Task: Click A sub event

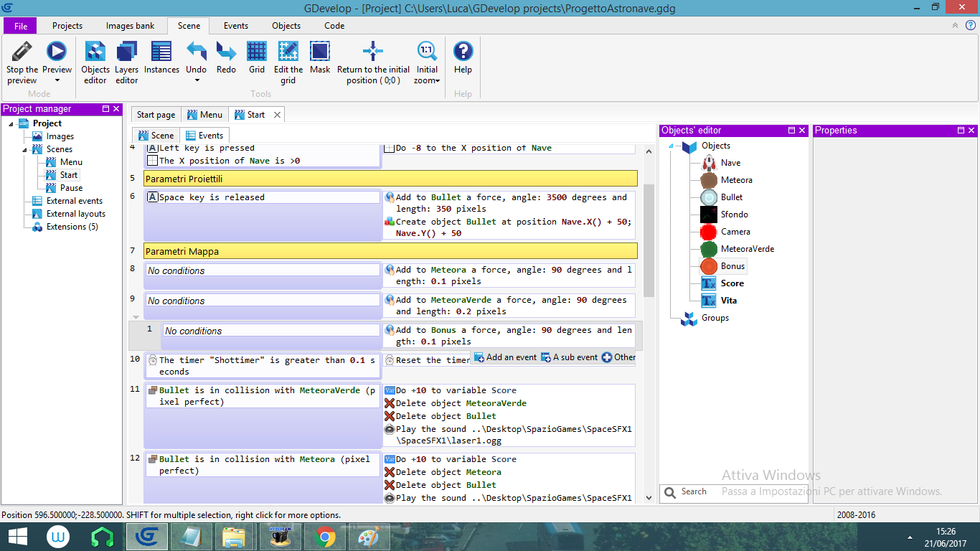Action: point(569,357)
